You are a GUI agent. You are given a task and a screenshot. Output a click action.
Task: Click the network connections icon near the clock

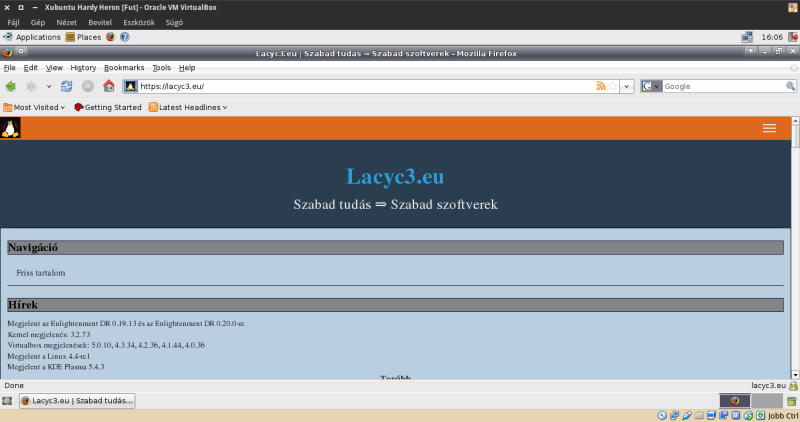[x=747, y=37]
